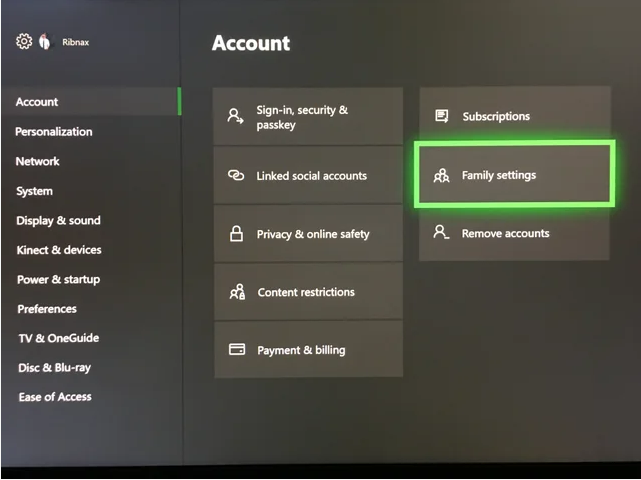Open Linked social accounts tile
This screenshot has height=480, width=641.
308,175
